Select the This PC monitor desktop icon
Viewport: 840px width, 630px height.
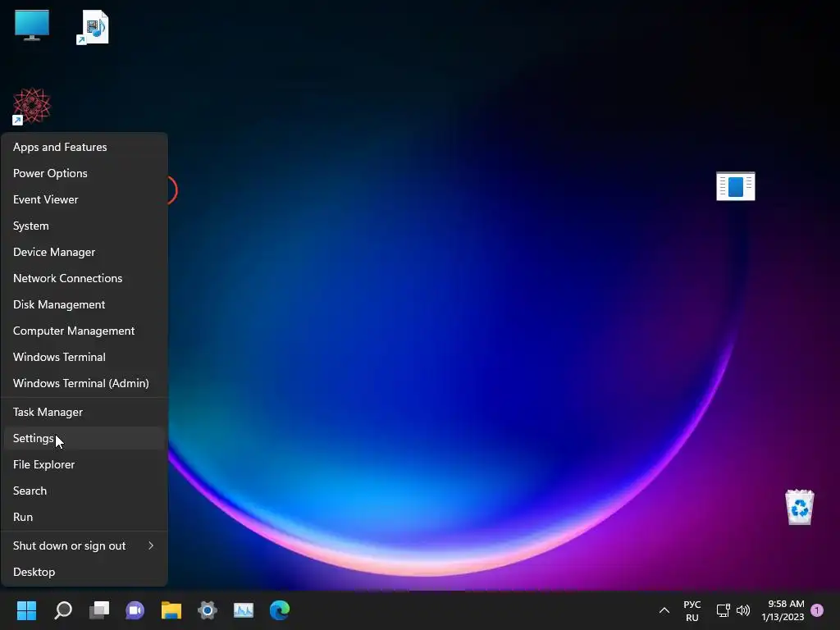(x=32, y=25)
